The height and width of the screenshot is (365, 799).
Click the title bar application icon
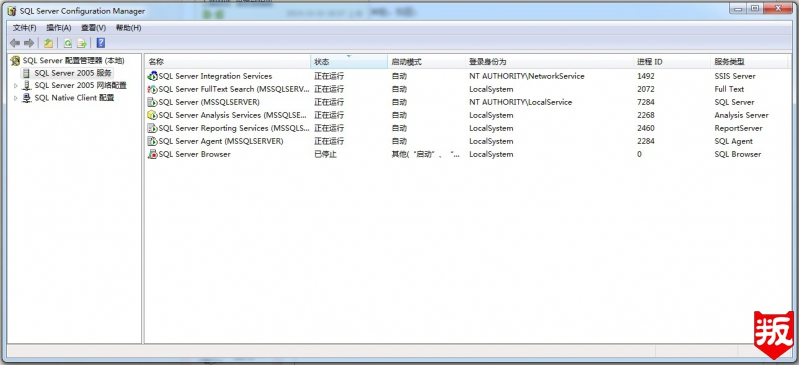12,11
